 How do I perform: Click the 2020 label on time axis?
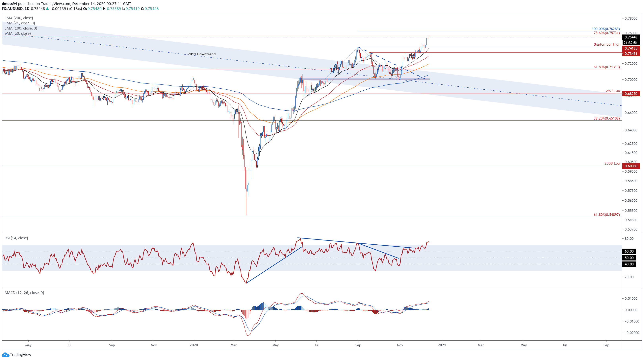tap(194, 345)
